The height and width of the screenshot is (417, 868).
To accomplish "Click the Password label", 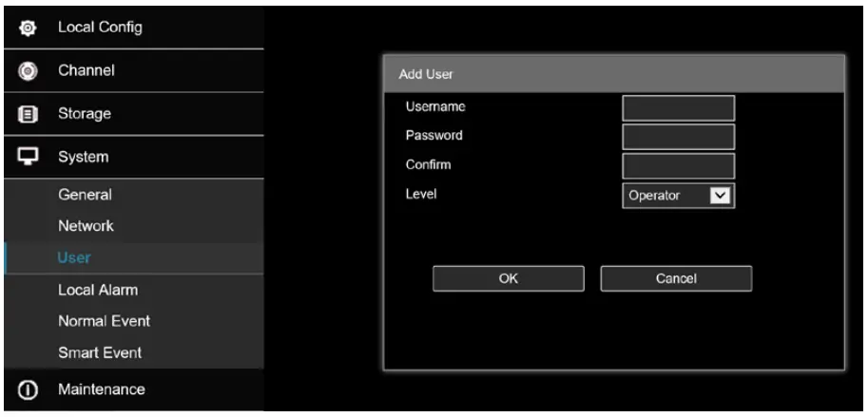I will pos(434,136).
